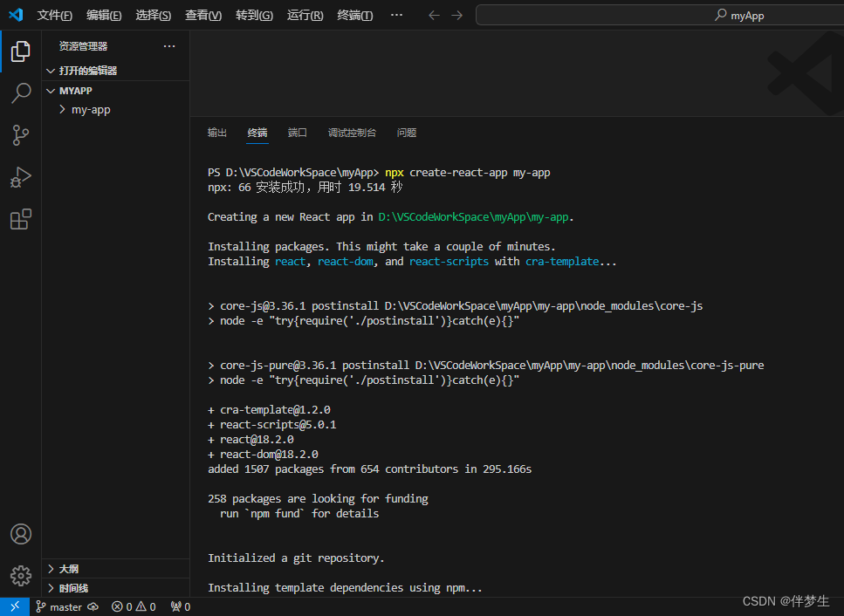Open the Search view in the activity bar

(x=20, y=92)
